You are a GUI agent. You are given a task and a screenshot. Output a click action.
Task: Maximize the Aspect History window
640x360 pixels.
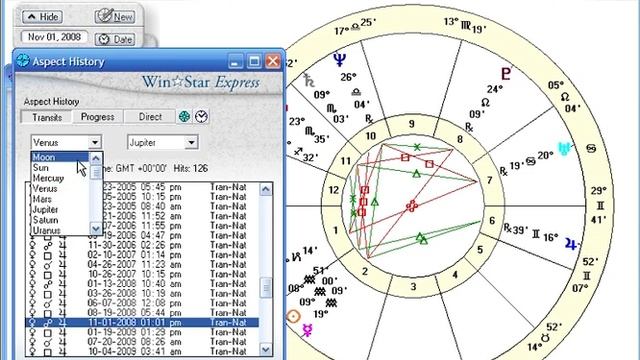254,62
